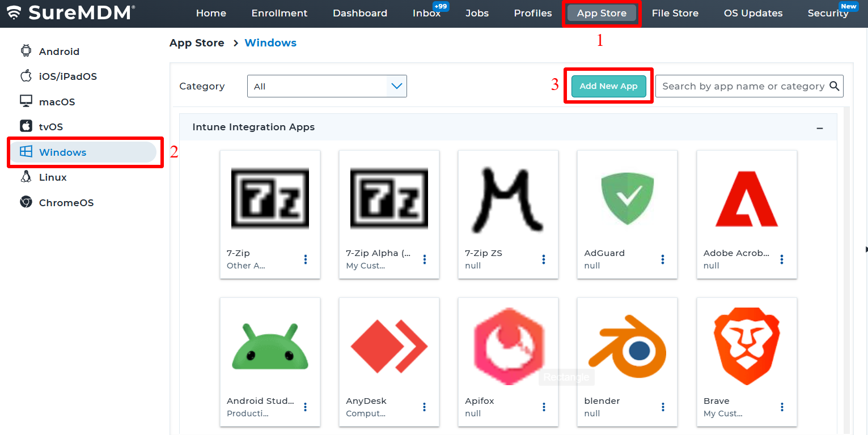868x435 pixels.
Task: Switch to the File Store tab
Action: (x=675, y=13)
